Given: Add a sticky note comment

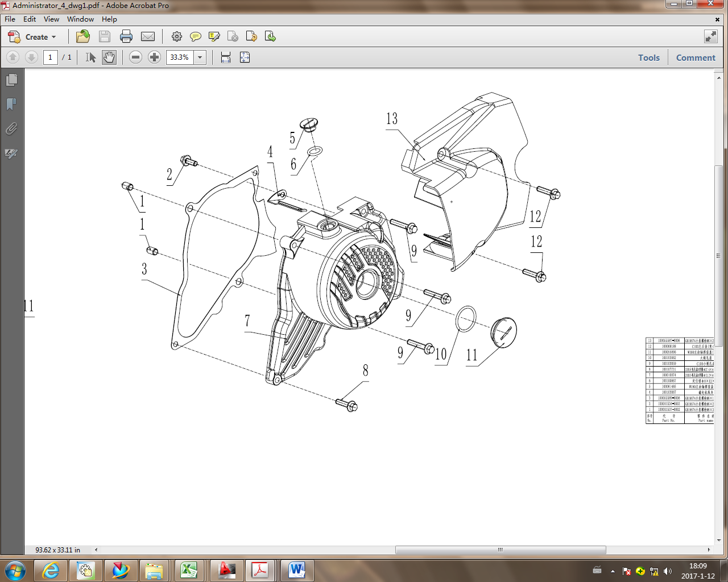Looking at the screenshot, I should coord(196,36).
